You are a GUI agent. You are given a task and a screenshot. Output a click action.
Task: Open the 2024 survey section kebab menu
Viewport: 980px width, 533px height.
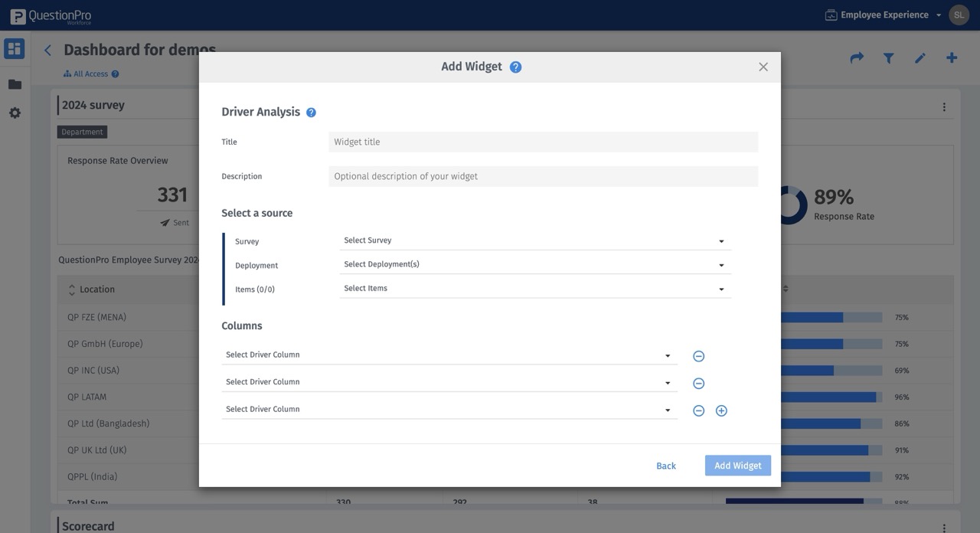click(944, 107)
